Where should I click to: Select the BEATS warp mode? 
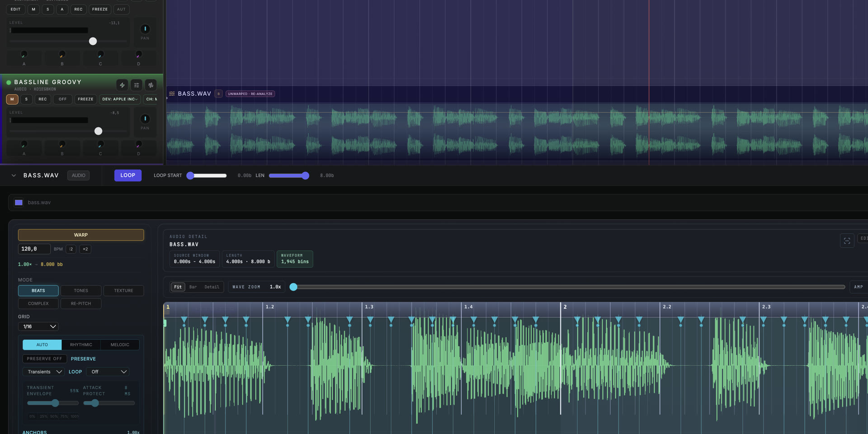[38, 291]
